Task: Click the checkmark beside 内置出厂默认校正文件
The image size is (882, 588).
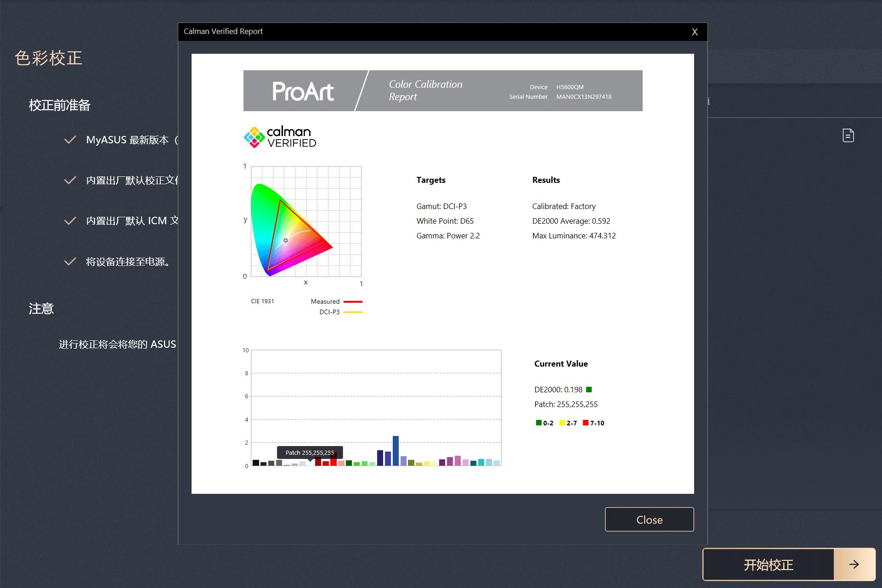Action: click(x=70, y=180)
